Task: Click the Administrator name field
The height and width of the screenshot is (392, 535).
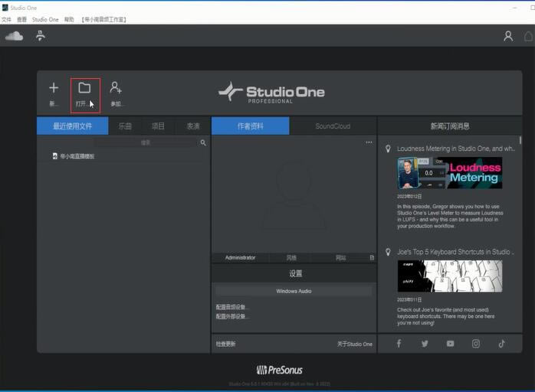Action: coord(240,258)
